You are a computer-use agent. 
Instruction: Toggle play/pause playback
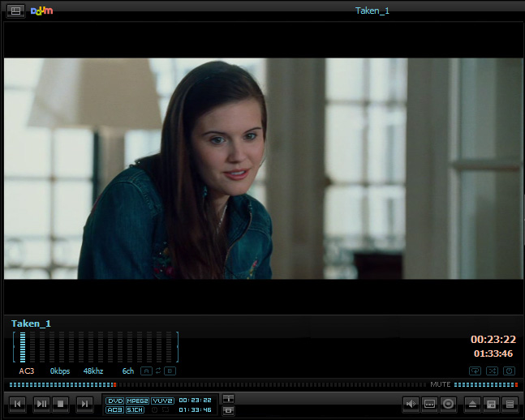pyautogui.click(x=41, y=404)
